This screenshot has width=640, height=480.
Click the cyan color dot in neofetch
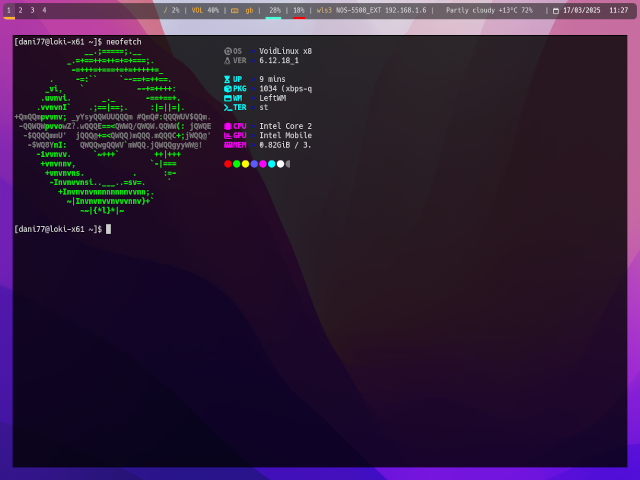(x=272, y=164)
